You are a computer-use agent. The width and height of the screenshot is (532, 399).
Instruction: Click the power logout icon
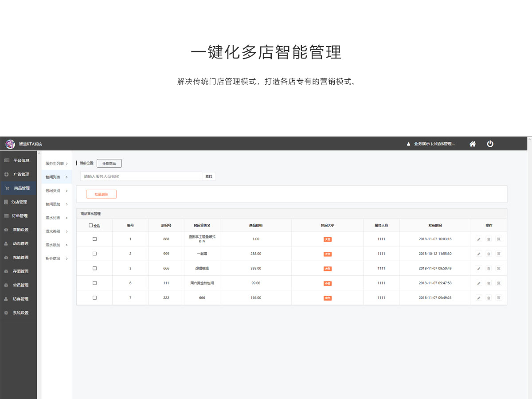click(x=490, y=144)
